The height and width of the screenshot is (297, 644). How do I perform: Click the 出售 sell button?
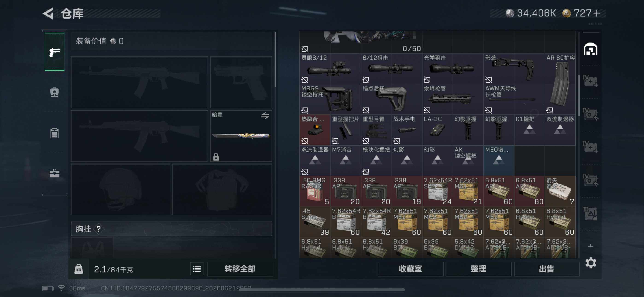[x=547, y=269]
